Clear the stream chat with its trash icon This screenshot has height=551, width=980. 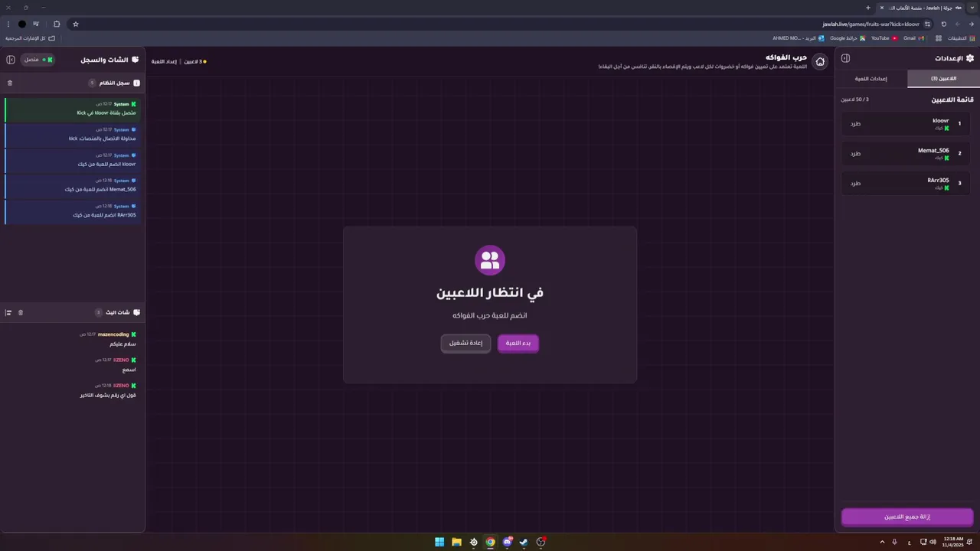tap(21, 312)
